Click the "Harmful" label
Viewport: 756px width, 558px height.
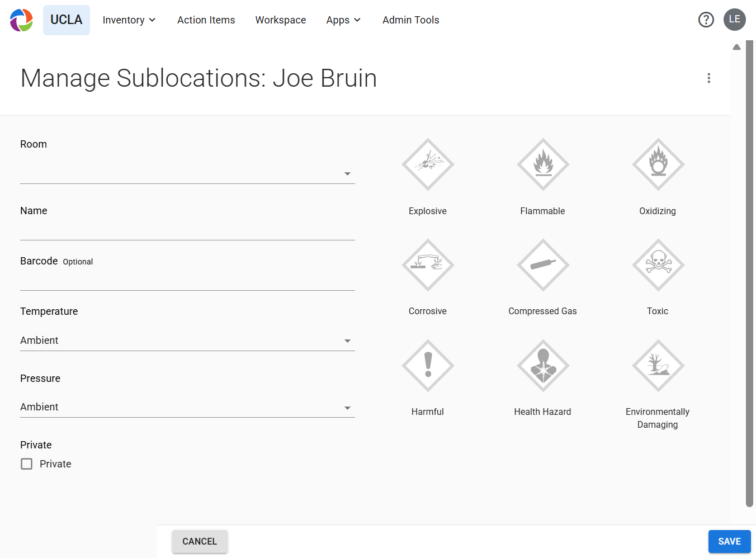pos(428,412)
